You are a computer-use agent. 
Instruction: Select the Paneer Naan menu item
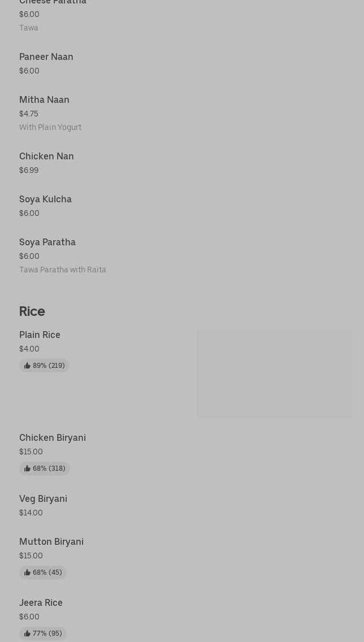click(46, 57)
